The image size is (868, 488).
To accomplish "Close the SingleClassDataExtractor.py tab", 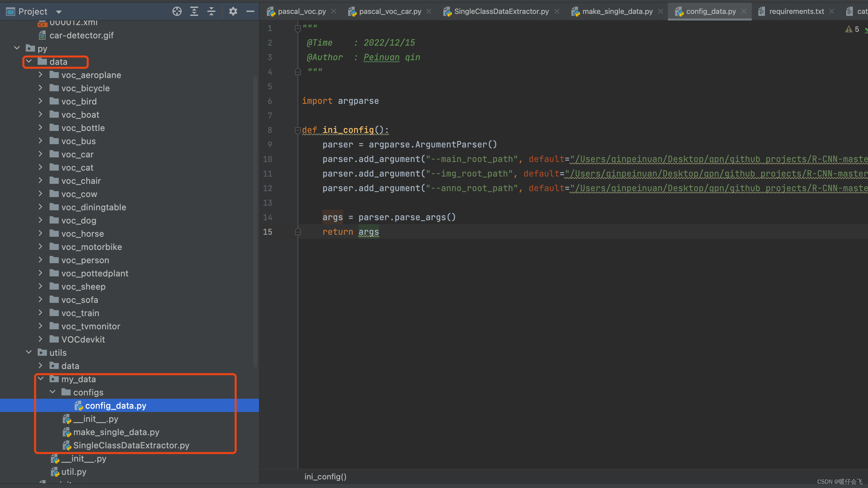I will [x=557, y=12].
